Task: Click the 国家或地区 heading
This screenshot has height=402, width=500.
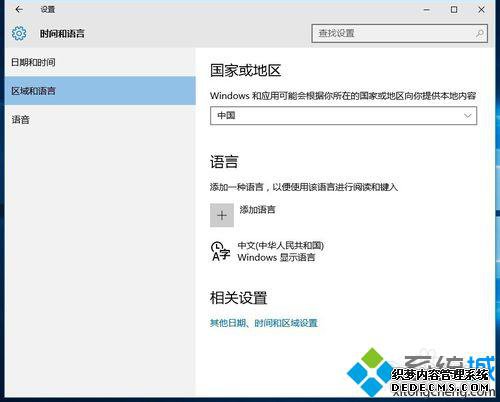Action: [x=245, y=71]
